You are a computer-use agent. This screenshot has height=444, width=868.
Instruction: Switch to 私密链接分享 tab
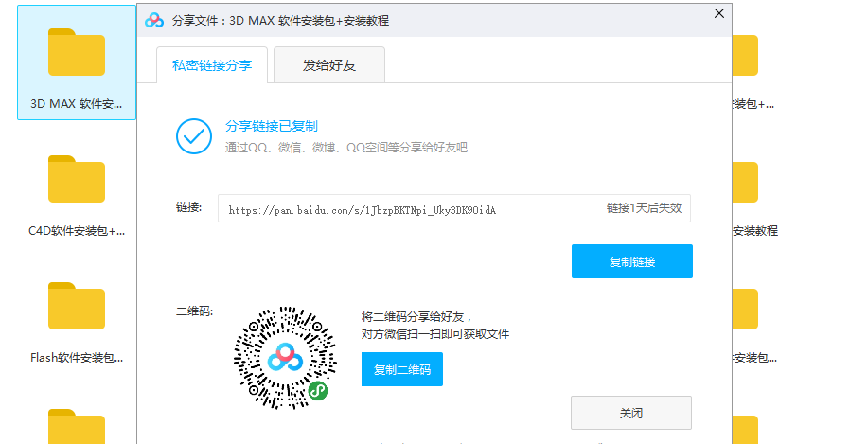[x=212, y=65]
